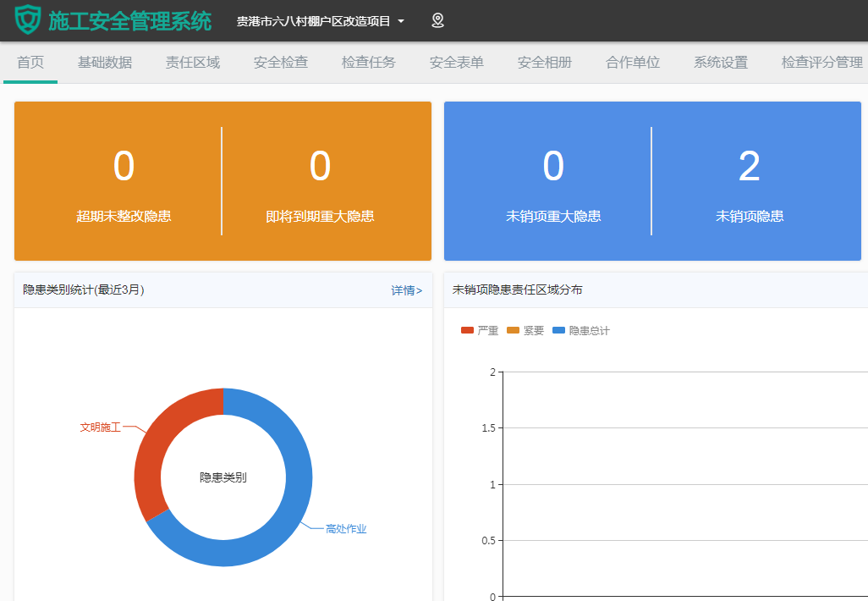Click the 超期未整改隐患 count
The width and height of the screenshot is (868, 601).
coord(124,166)
